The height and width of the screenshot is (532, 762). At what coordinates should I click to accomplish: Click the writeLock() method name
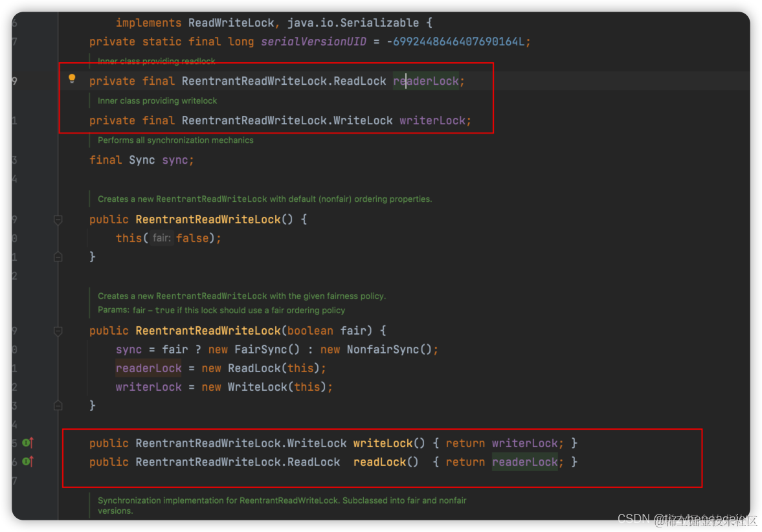383,443
